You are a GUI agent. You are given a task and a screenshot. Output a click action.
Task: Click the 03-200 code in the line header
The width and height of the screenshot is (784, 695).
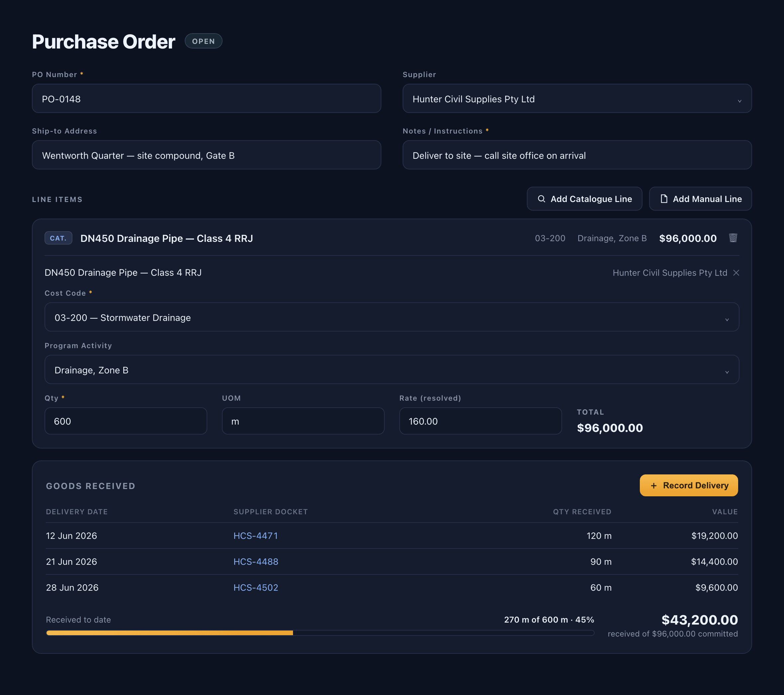[550, 238]
